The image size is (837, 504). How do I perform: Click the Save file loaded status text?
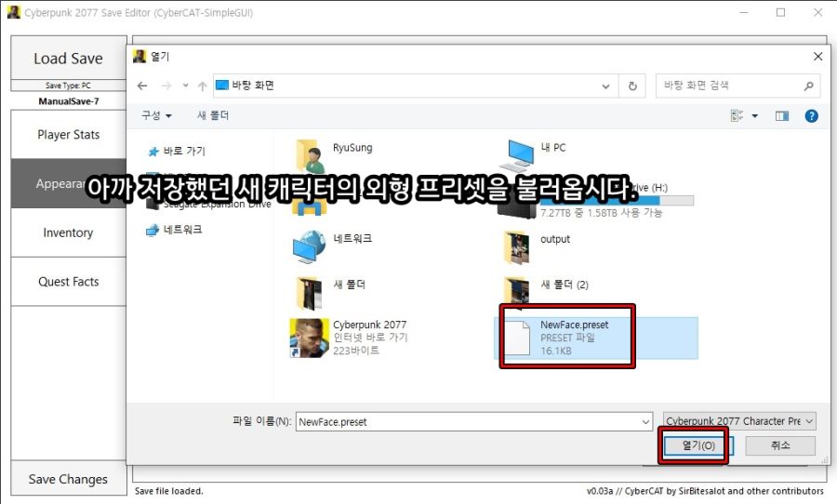click(168, 491)
